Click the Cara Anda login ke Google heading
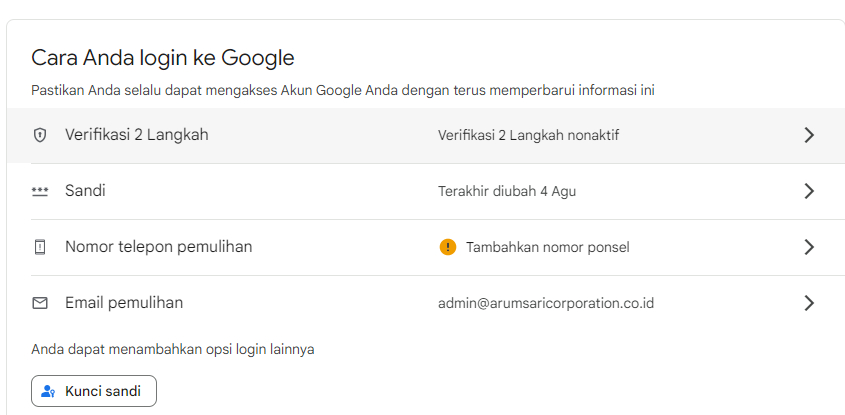The height and width of the screenshot is (415, 845). pyautogui.click(x=163, y=58)
